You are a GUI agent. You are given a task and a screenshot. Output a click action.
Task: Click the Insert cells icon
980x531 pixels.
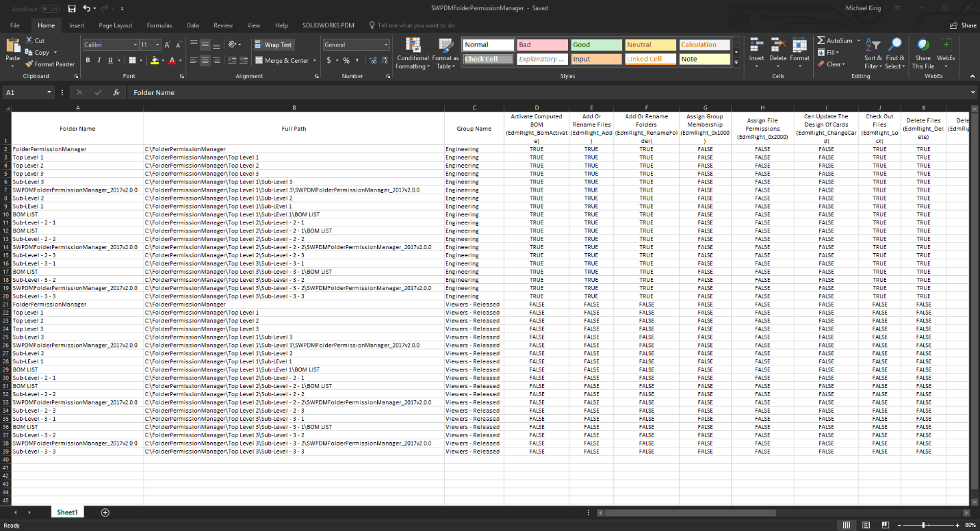[x=756, y=45]
